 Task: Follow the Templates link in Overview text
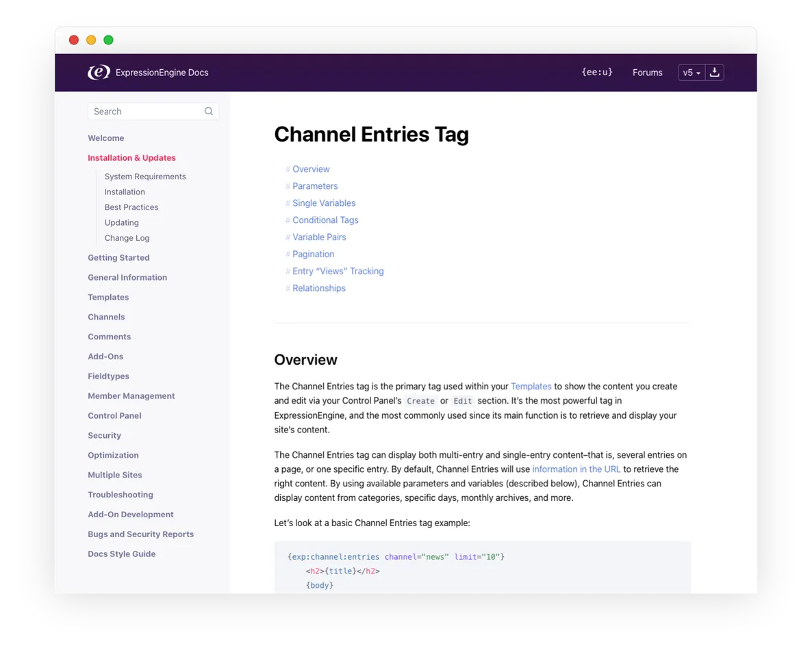[531, 387]
